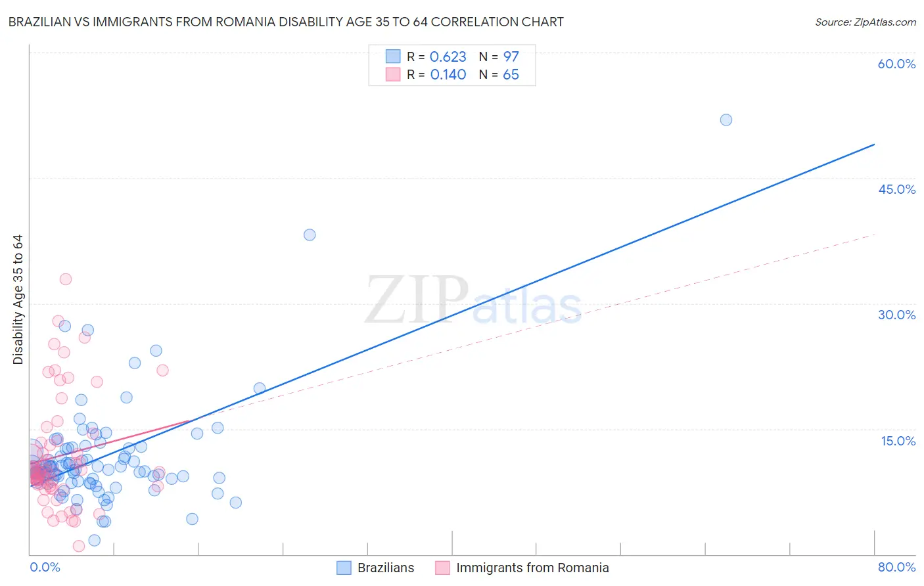924x586 pixels.
Task: Click the Disability Age 35 to 64 axis title
Action: 18,300
